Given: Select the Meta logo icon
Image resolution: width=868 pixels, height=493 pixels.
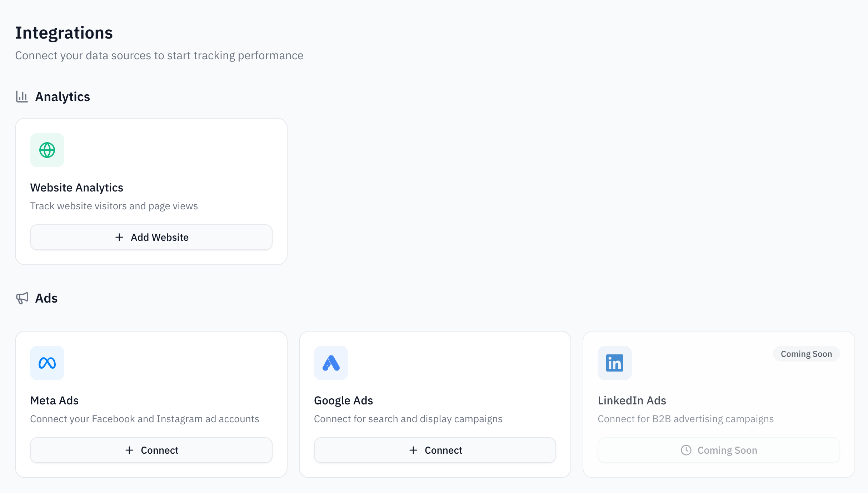Looking at the screenshot, I should point(47,363).
